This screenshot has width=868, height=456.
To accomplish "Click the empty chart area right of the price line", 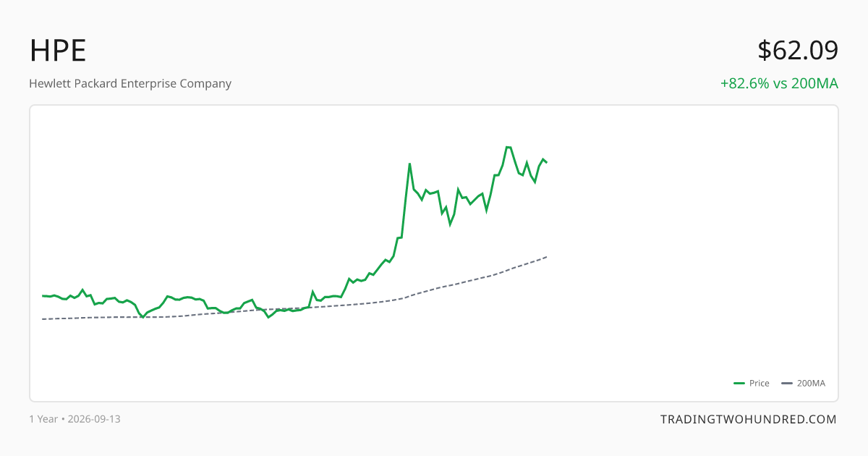I will pyautogui.click(x=687, y=253).
